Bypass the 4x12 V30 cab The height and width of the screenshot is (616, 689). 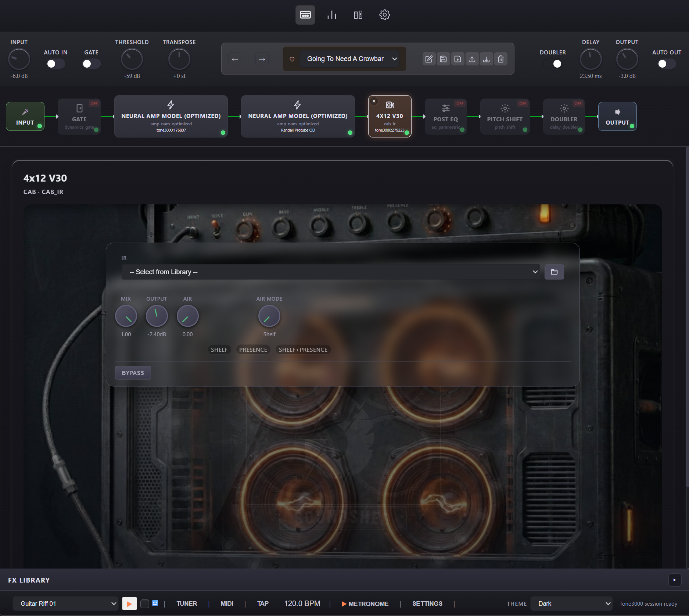tap(133, 372)
